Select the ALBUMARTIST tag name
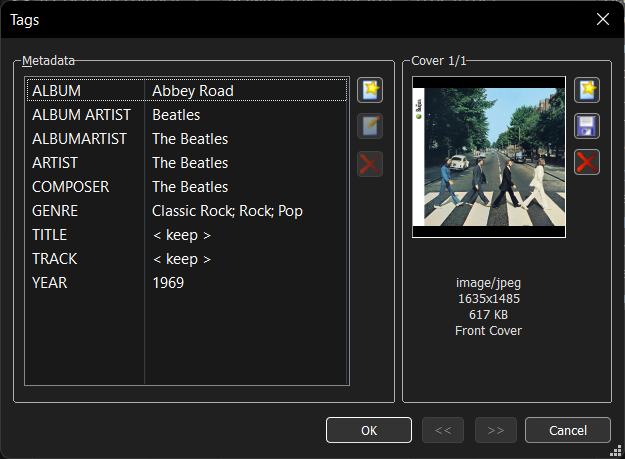 79,139
